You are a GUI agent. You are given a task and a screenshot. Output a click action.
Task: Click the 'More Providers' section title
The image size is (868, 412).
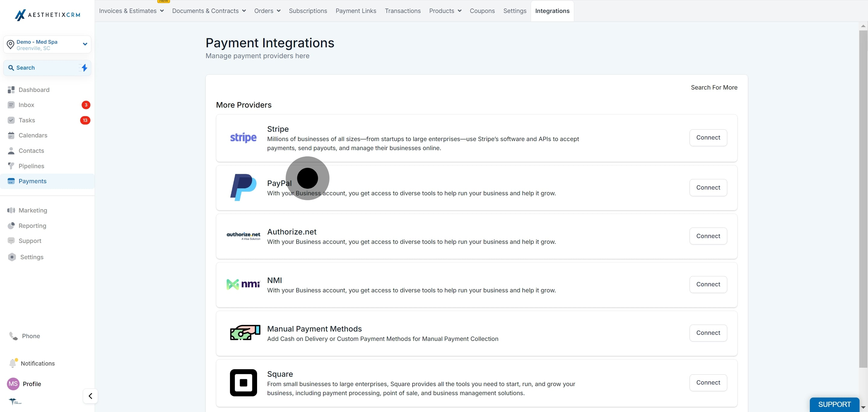(x=244, y=105)
